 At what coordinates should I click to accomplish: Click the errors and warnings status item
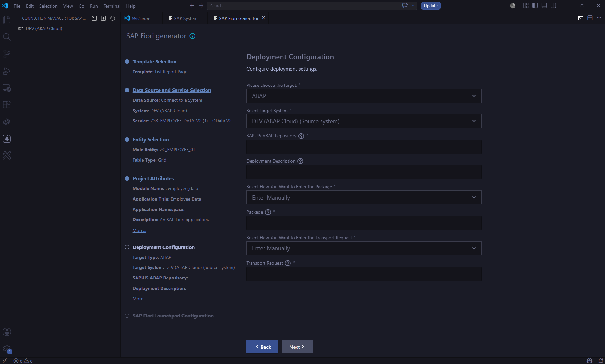coord(23,361)
